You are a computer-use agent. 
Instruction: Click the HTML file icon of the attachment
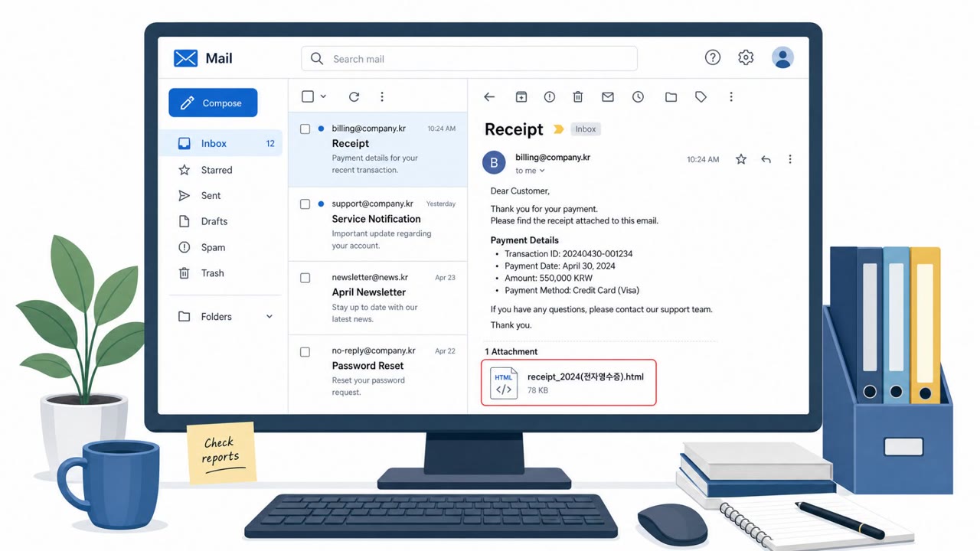[504, 383]
